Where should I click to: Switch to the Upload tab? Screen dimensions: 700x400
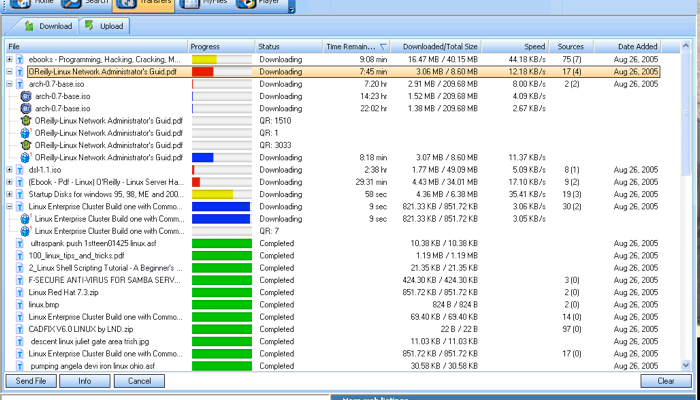coord(104,26)
